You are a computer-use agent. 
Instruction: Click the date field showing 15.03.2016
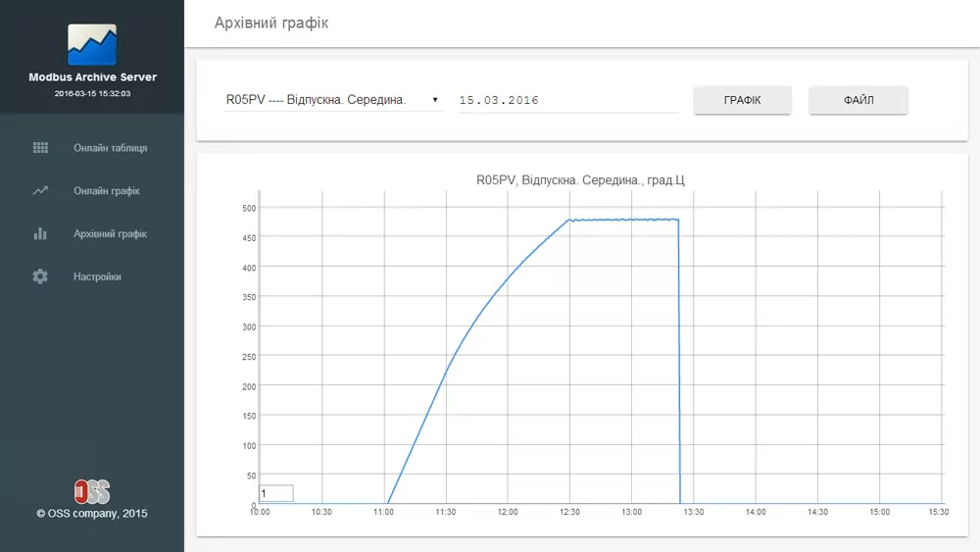tap(568, 100)
